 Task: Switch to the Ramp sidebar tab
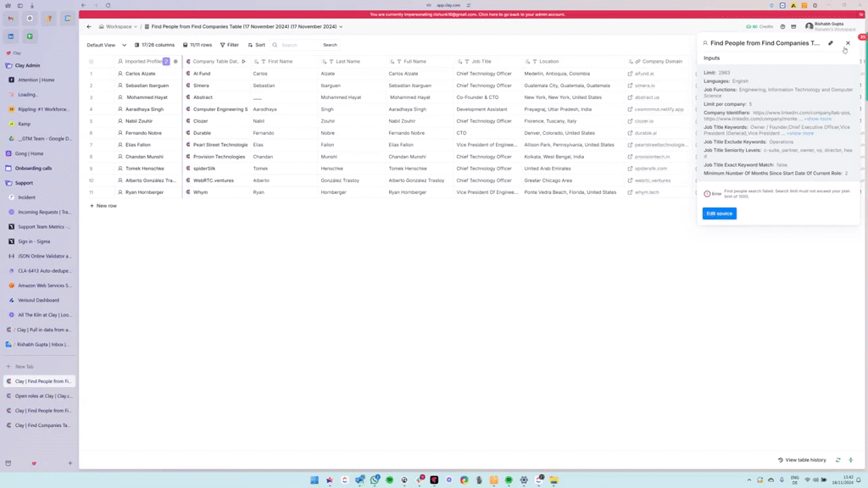click(25, 124)
